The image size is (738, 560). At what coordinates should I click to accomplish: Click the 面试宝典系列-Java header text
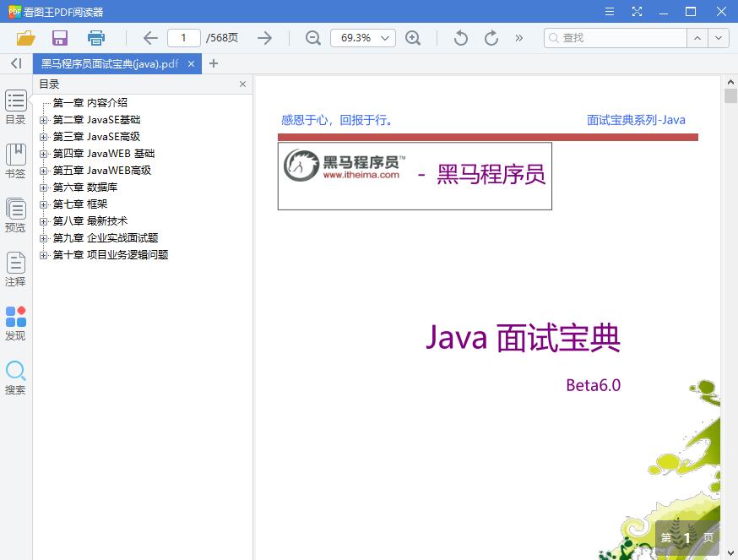tap(636, 120)
